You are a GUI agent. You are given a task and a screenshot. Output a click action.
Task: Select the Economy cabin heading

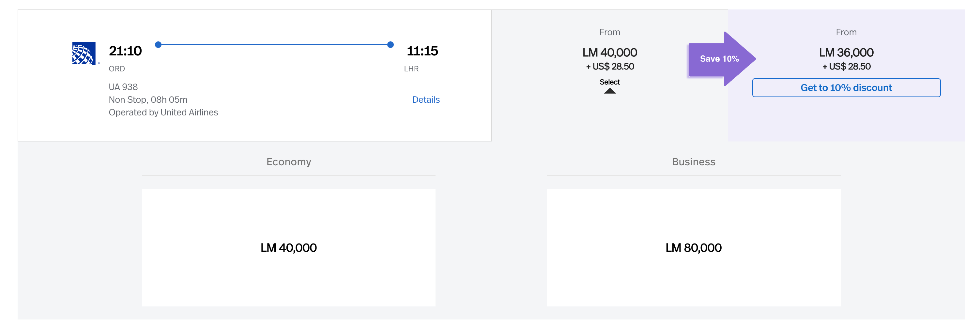288,162
